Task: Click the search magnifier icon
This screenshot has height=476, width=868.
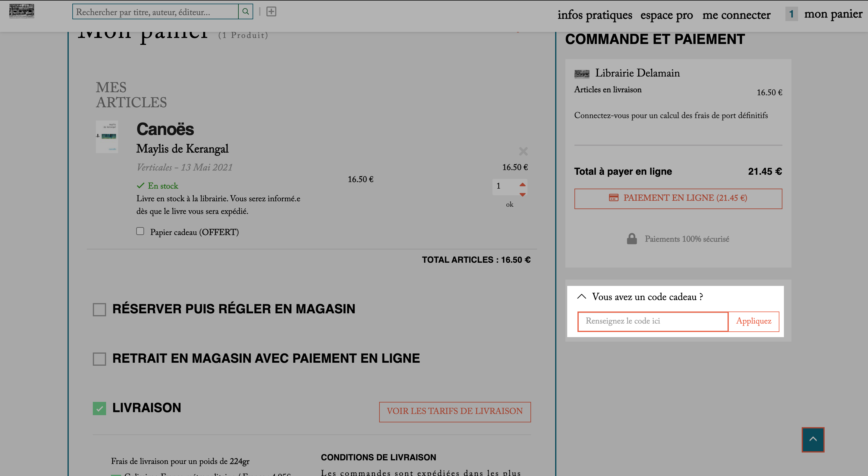Action: pyautogui.click(x=246, y=11)
